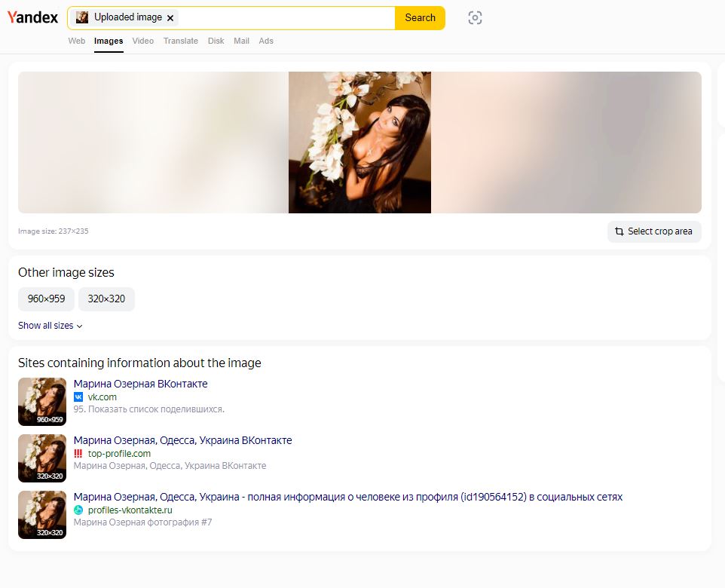The image size is (725, 588).
Task: Select the 320×320 image size
Action: [106, 299]
